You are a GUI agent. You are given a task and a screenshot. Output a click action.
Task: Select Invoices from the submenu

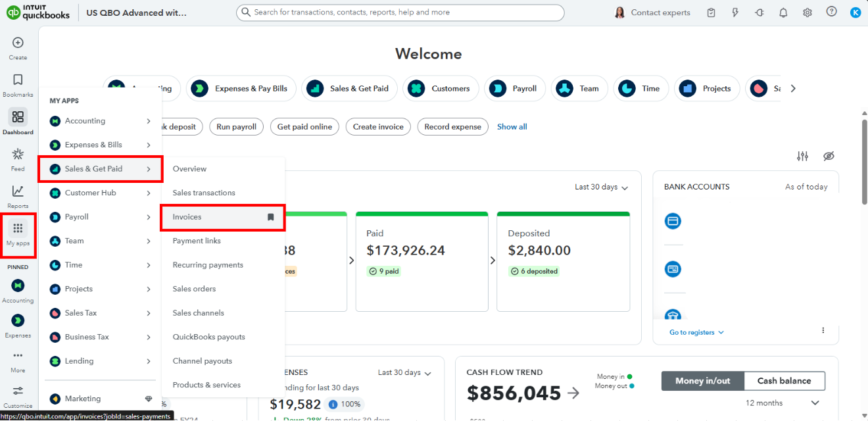pos(223,217)
